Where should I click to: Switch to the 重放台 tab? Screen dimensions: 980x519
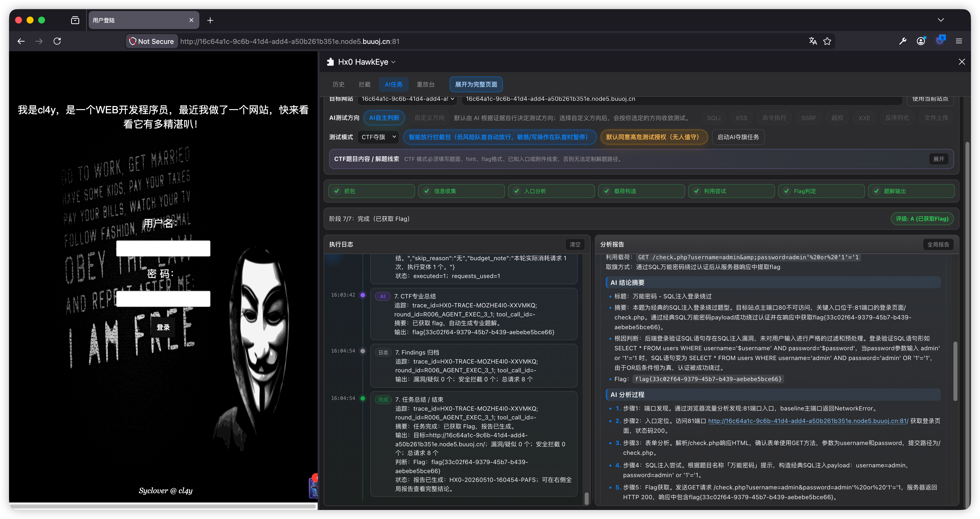pyautogui.click(x=425, y=84)
